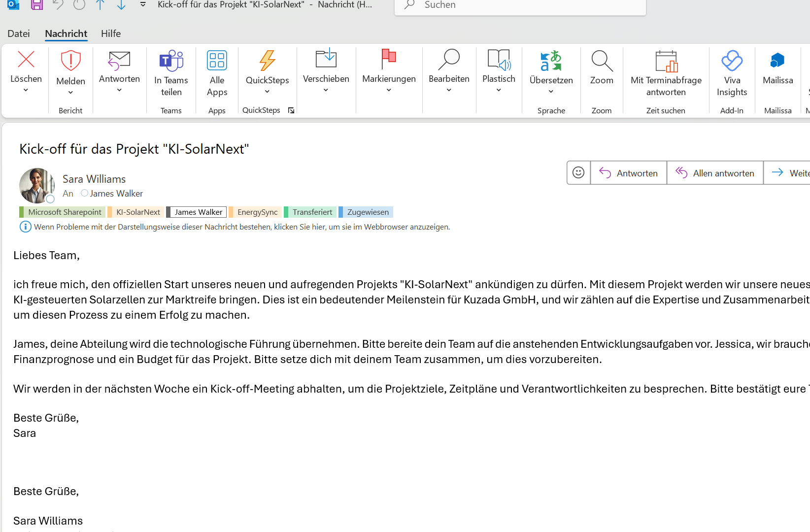This screenshot has width=810, height=532.
Task: Click the EnergySync category tag
Action: pos(255,212)
